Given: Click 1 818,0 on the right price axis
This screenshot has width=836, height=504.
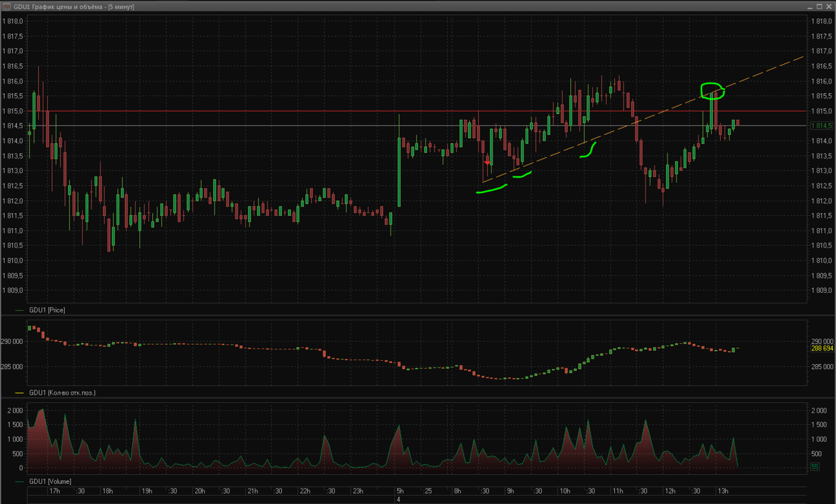Looking at the screenshot, I should coord(822,21).
